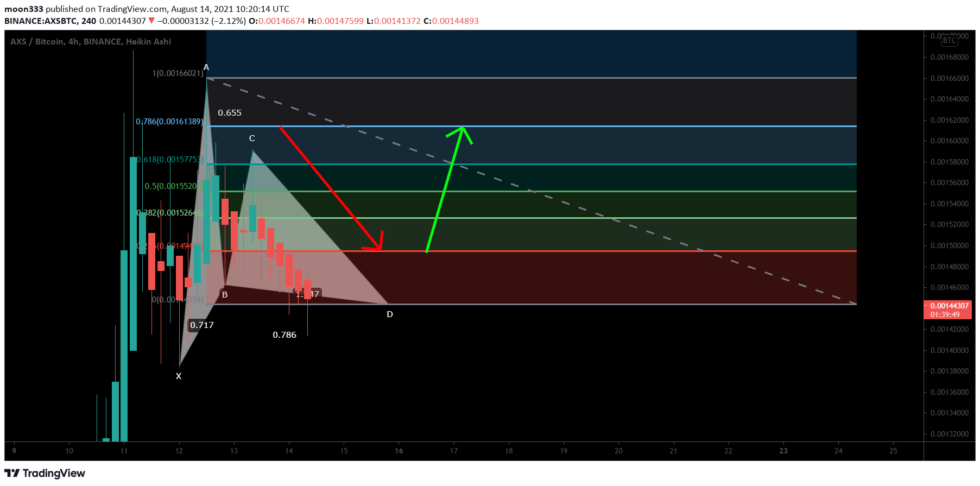Click date 14 on the time axis
Viewport: 980px width, 486px height.
tap(289, 451)
